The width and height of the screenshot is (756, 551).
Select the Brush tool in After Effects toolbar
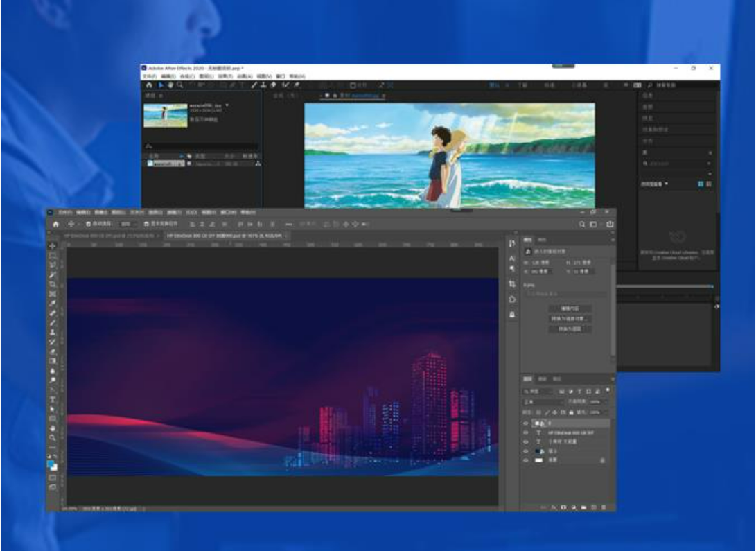point(254,85)
